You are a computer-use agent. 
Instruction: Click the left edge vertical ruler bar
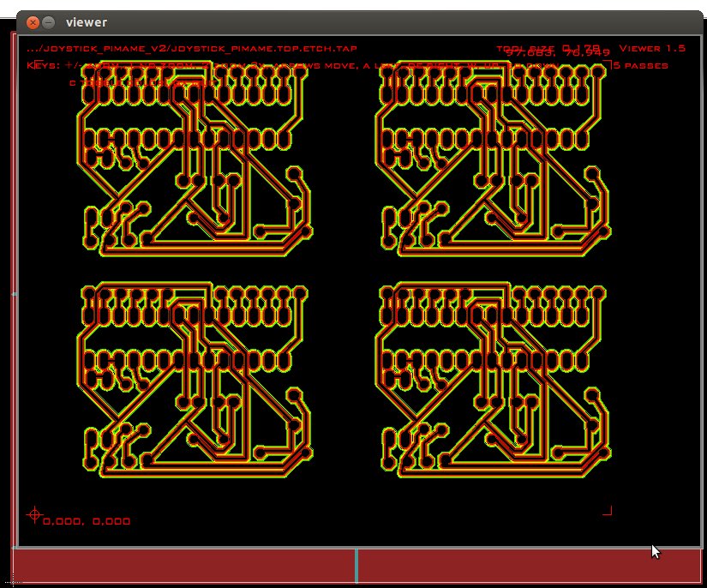pyautogui.click(x=14, y=291)
